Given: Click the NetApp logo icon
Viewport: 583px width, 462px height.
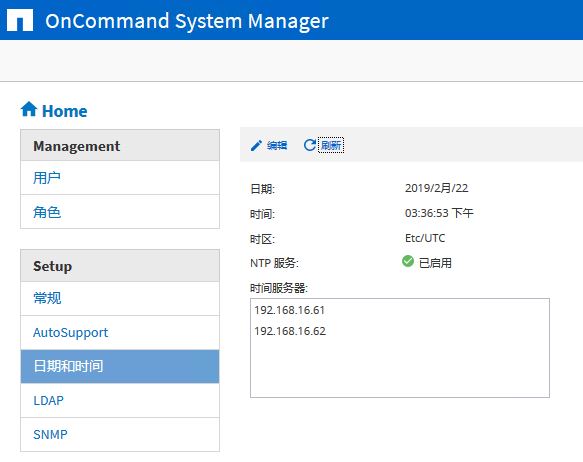Looking at the screenshot, I should 20,20.
